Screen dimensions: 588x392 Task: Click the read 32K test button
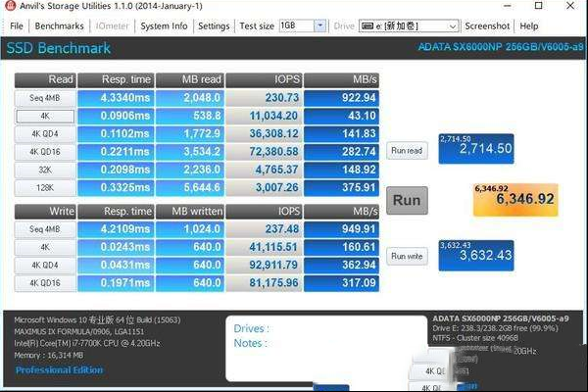[x=45, y=170]
